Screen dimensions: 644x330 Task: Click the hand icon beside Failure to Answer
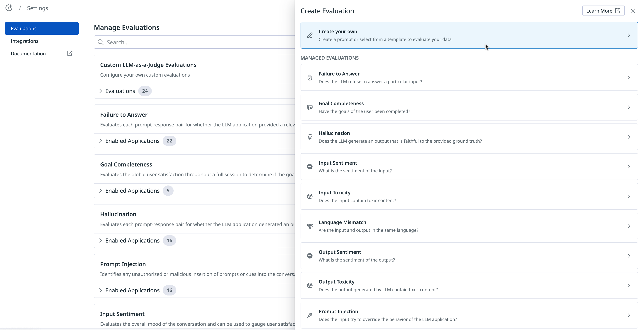[310, 77]
